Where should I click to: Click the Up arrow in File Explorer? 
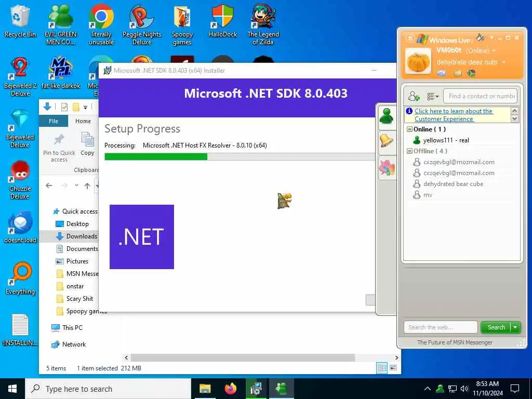pos(87,185)
